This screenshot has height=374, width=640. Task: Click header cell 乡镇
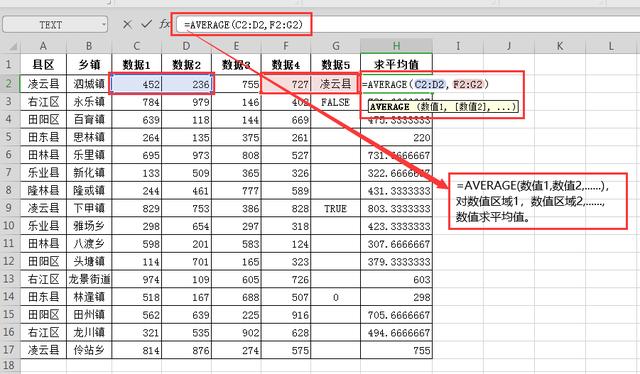(89, 64)
